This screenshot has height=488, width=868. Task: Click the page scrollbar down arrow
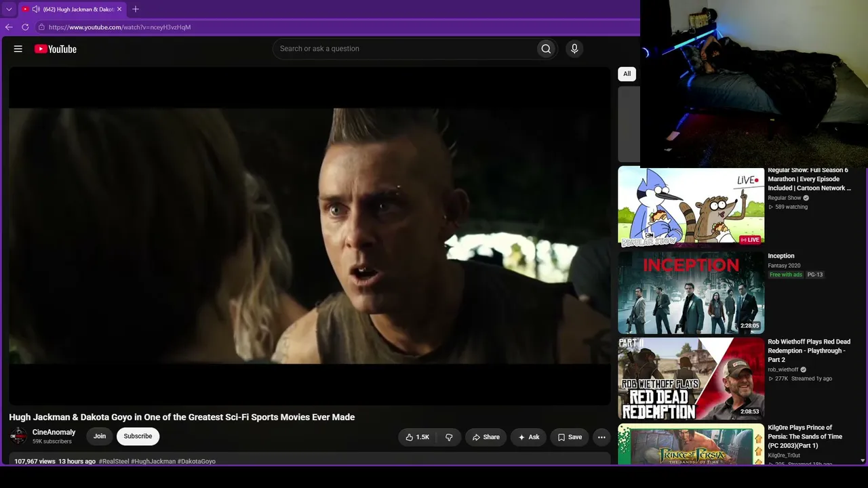[862, 460]
